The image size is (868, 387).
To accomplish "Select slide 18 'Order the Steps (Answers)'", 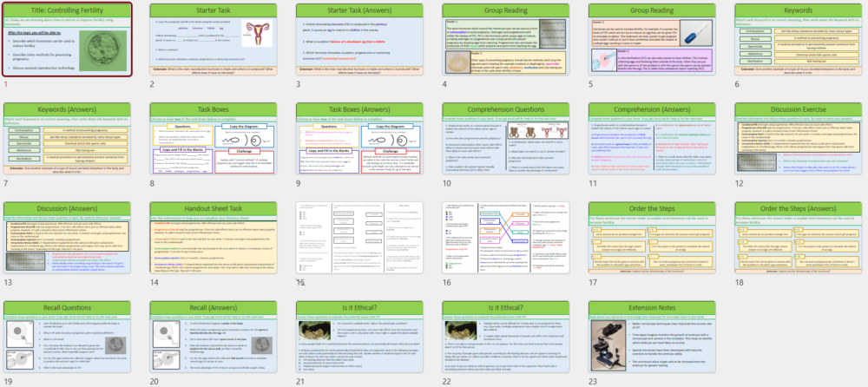I will pyautogui.click(x=799, y=238).
